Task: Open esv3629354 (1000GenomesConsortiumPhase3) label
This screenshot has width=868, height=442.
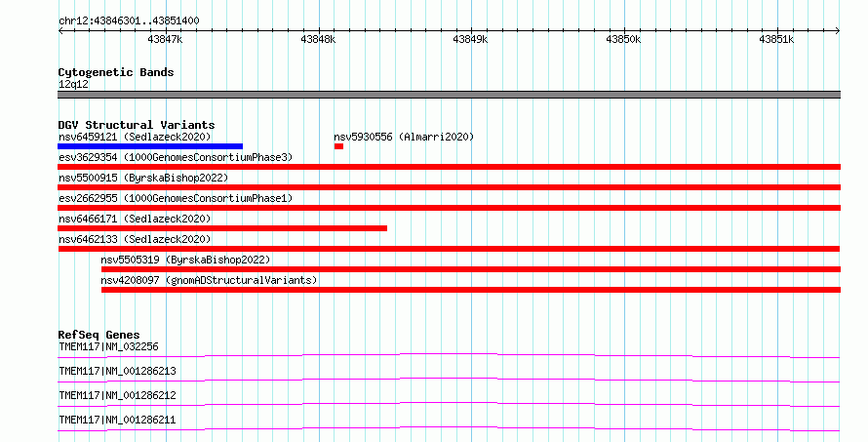Action: tap(176, 157)
